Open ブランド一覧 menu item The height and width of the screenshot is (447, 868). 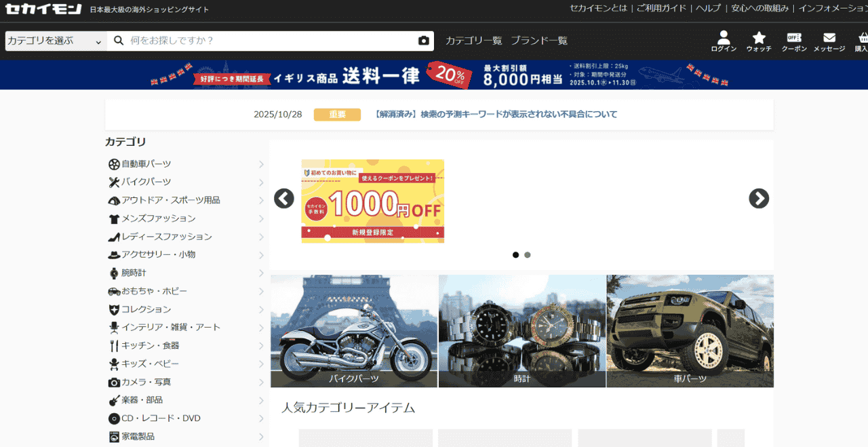539,41
